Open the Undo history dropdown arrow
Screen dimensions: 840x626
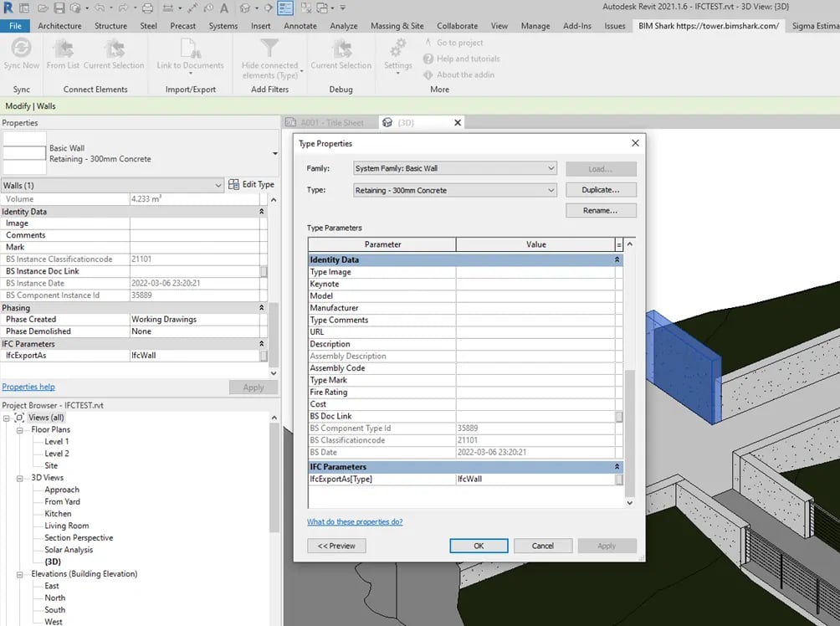[110, 8]
